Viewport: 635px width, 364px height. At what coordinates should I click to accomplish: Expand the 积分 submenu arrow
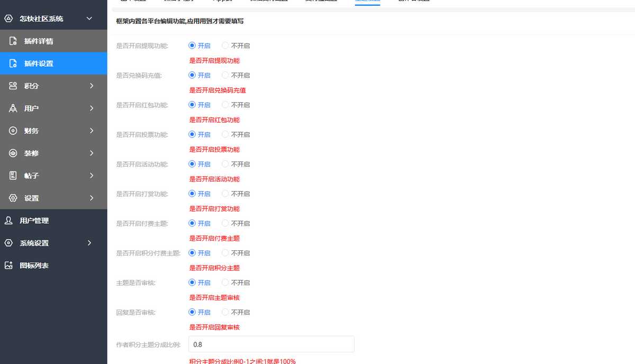tap(92, 86)
